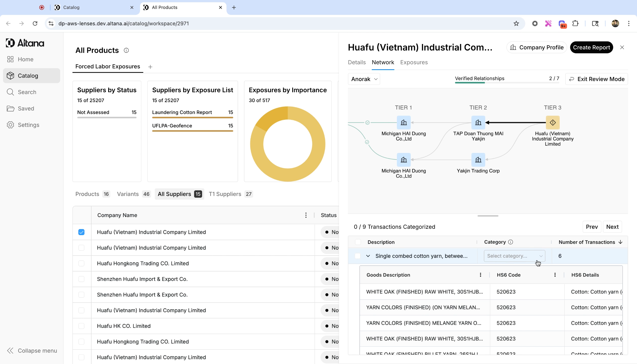Click the Huafu (Vietnam) diamond node icon

553,123
